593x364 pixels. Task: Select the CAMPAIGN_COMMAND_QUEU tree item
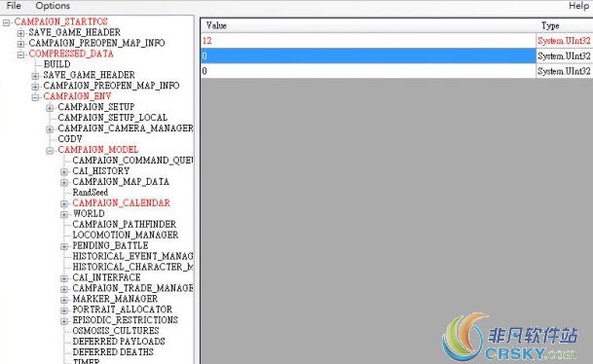tap(132, 161)
